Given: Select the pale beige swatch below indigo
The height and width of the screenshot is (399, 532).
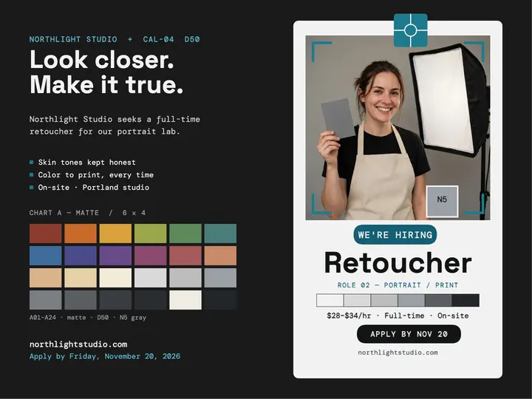Looking at the screenshot, I should click(x=81, y=278).
